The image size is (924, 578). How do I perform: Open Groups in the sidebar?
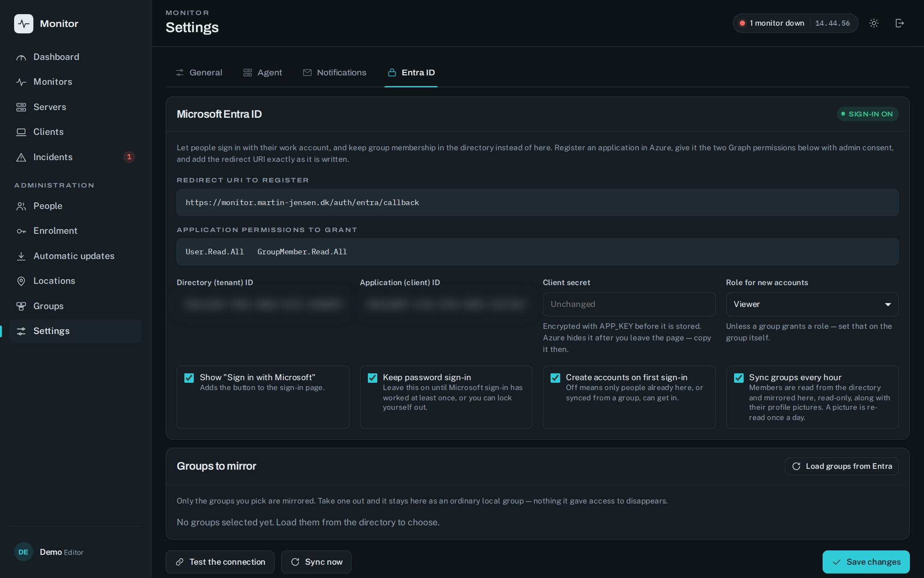coord(75,306)
